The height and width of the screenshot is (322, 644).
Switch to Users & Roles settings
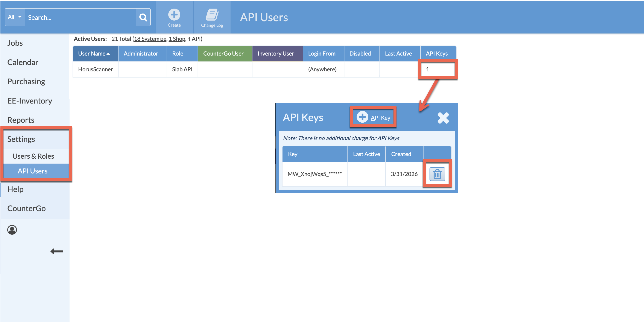click(33, 156)
